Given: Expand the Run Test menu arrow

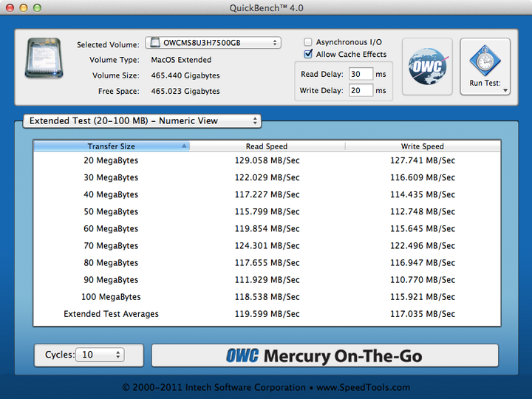Looking at the screenshot, I should [x=505, y=90].
